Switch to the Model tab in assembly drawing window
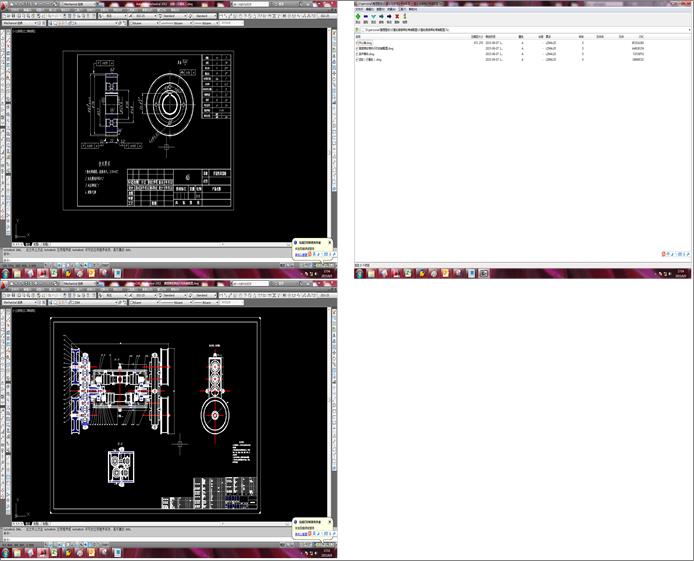Screen dimensions: 694x561 tap(28, 523)
